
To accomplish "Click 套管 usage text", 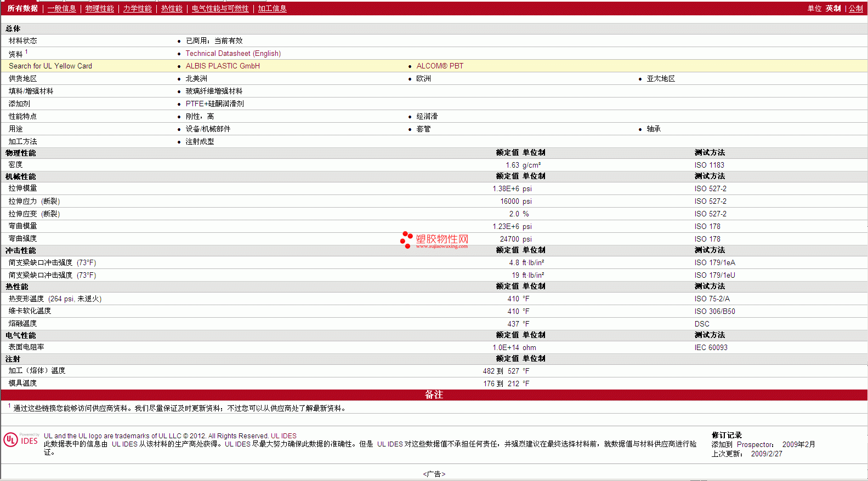I will (423, 129).
